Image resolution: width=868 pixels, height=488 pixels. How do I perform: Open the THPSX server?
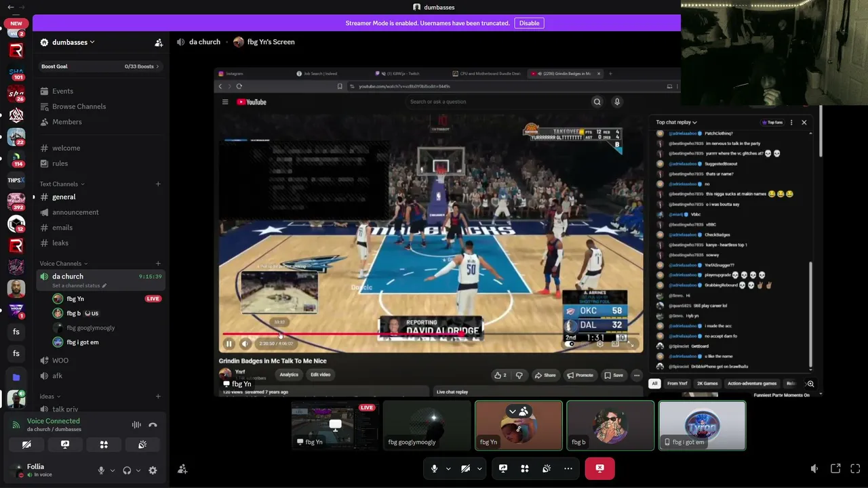coord(16,180)
